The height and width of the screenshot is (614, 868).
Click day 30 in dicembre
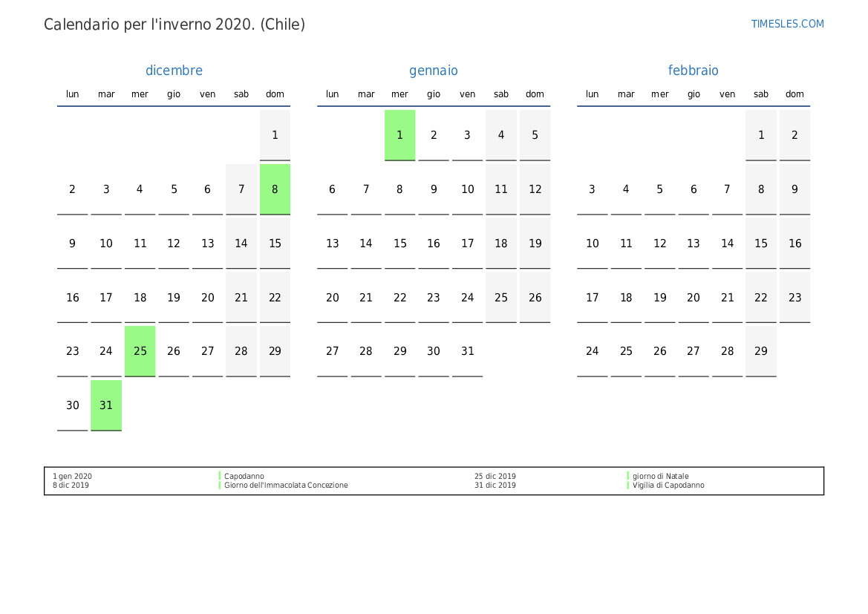pyautogui.click(x=73, y=405)
